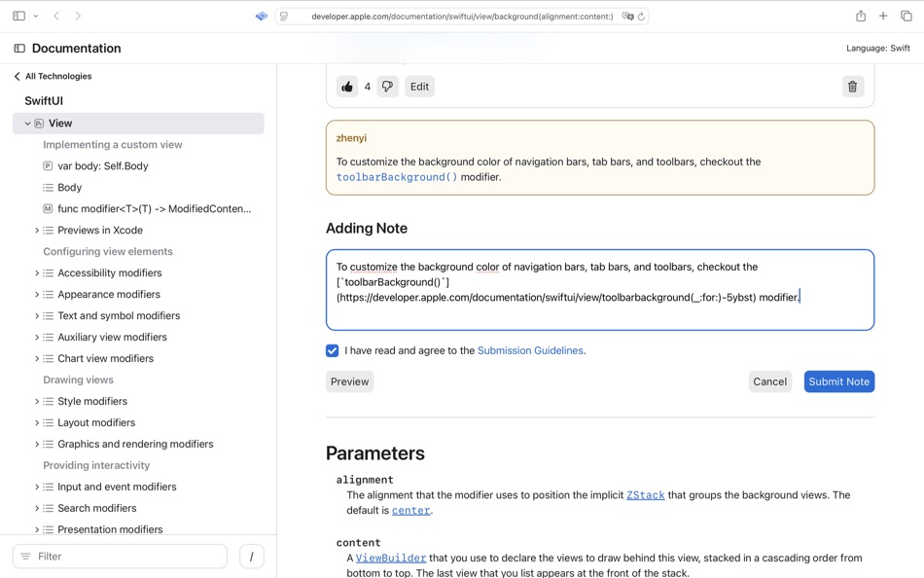924x578 pixels.
Task: Expand Auxiliary view modifiers
Action: tap(37, 338)
